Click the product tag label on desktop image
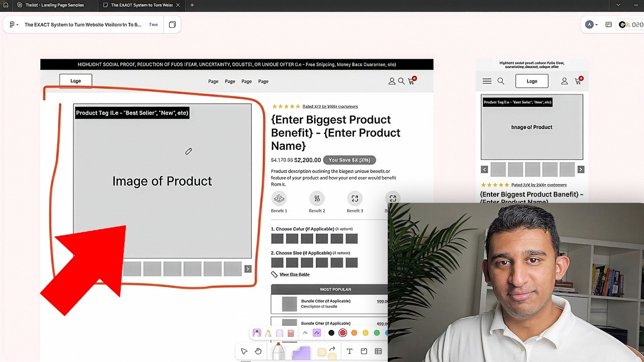 [x=132, y=113]
